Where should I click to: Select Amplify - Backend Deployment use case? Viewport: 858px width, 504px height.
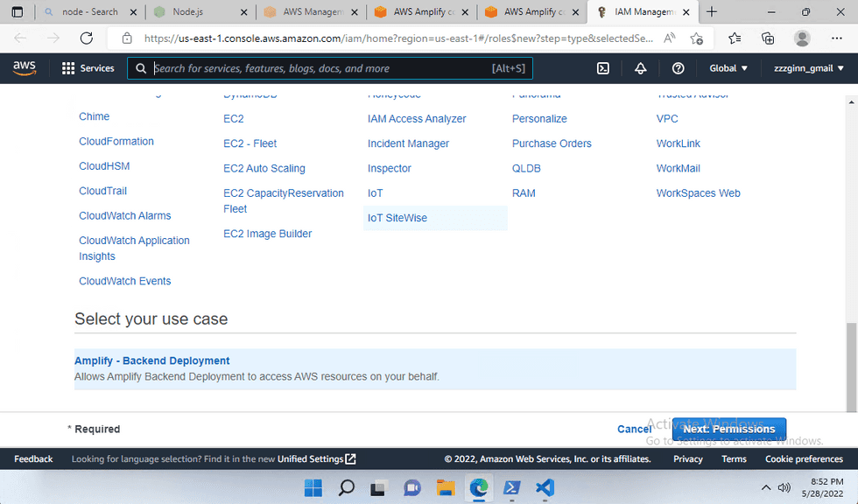435,369
